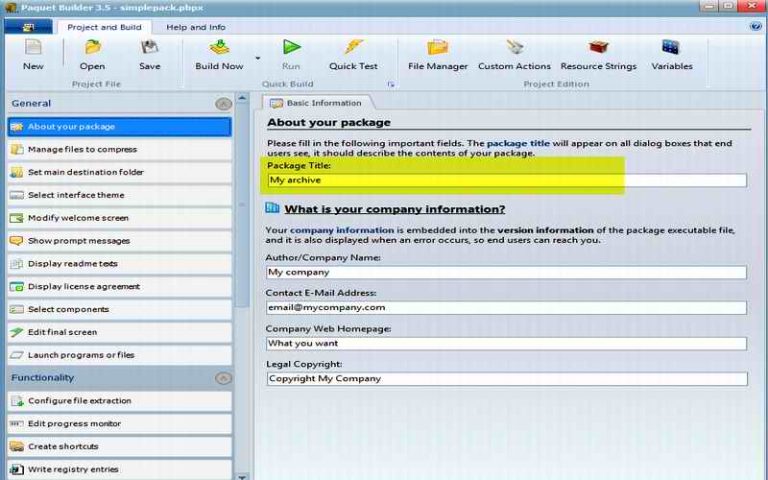Collapse the General section

(223, 104)
